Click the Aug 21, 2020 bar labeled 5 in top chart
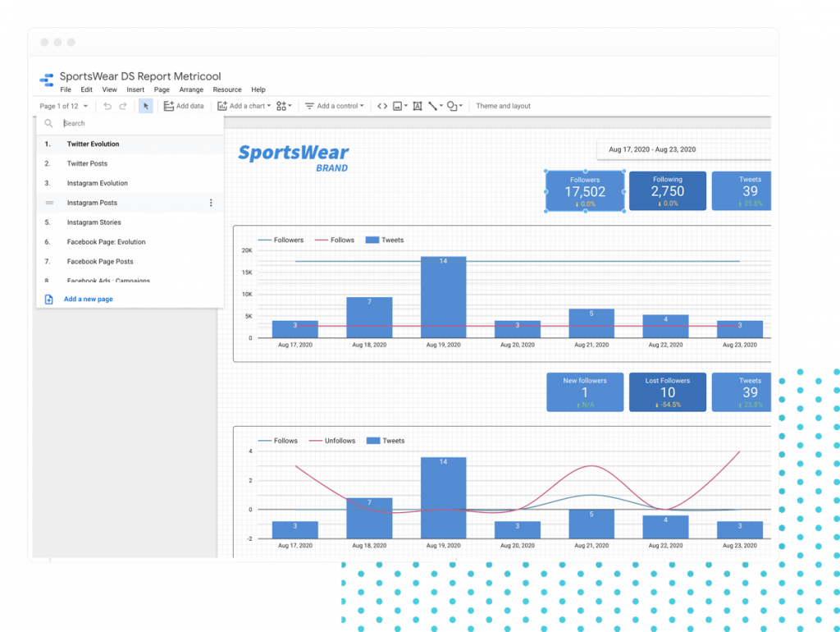The image size is (840, 632). click(591, 323)
